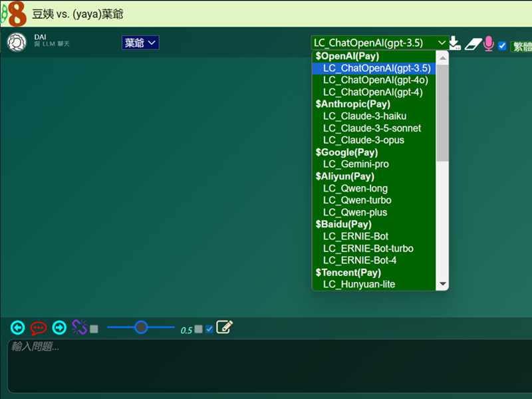Click the DAI avatar logo icon

pos(16,42)
